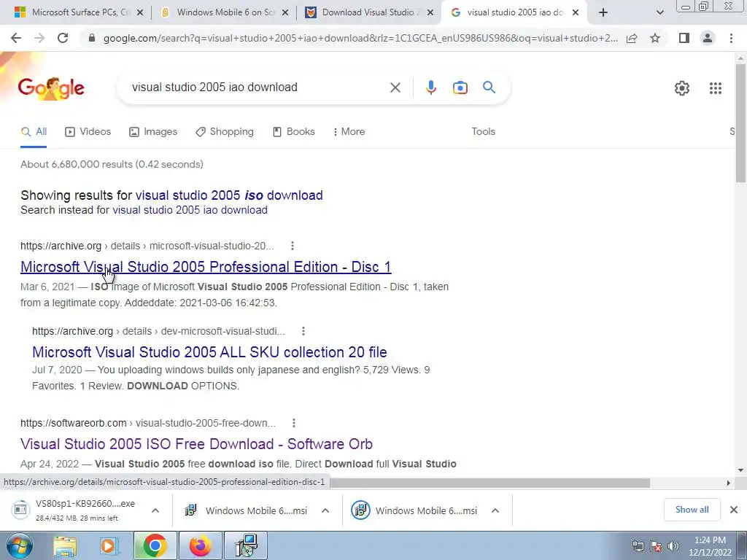Click Show all downloads button
Image resolution: width=747 pixels, height=560 pixels.
[x=692, y=510]
